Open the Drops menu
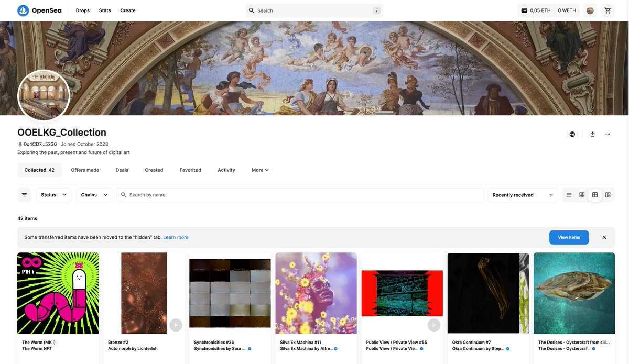Viewport: 629px width, 364px height. click(82, 10)
